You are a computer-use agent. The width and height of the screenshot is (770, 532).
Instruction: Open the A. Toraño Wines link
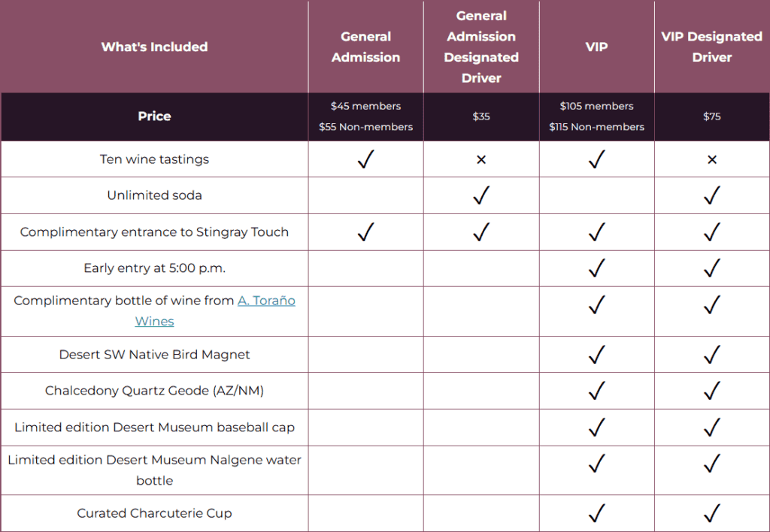coord(215,310)
